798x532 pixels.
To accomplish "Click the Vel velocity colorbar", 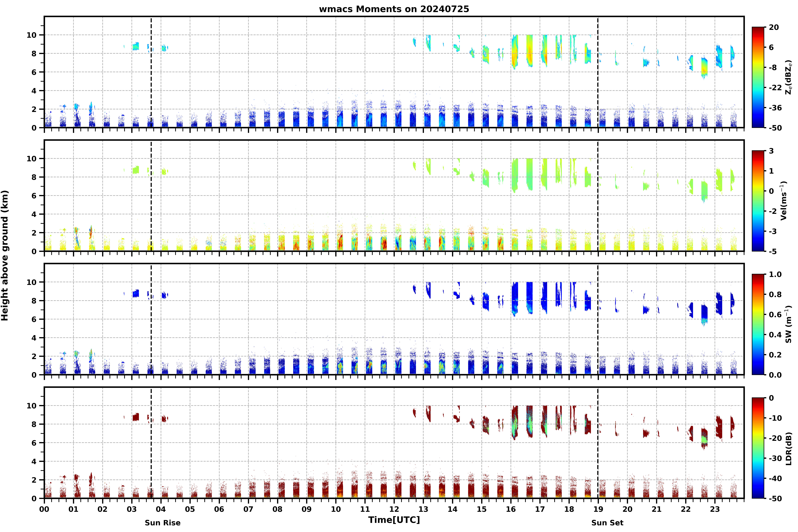I will pos(758,201).
